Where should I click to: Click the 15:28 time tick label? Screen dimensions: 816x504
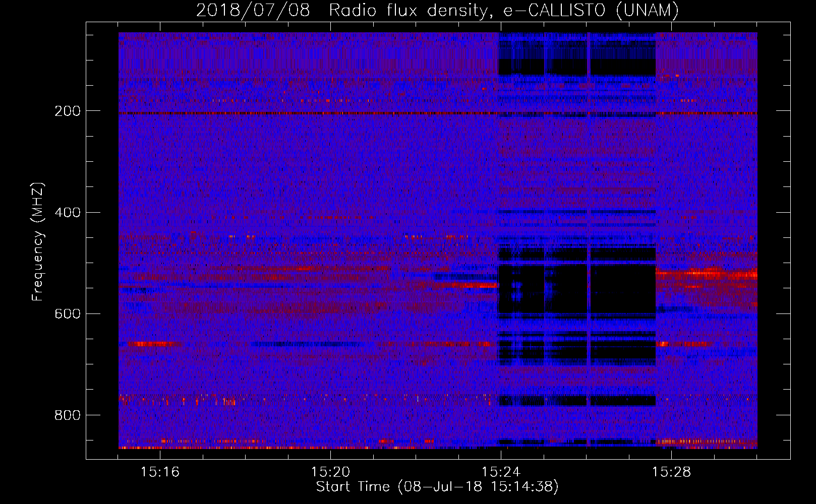pos(671,472)
